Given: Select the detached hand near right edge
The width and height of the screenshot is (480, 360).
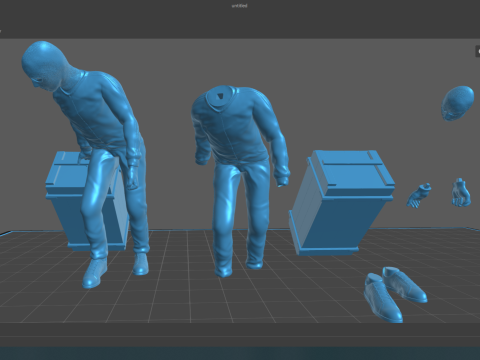Looking at the screenshot, I should pos(462,193).
